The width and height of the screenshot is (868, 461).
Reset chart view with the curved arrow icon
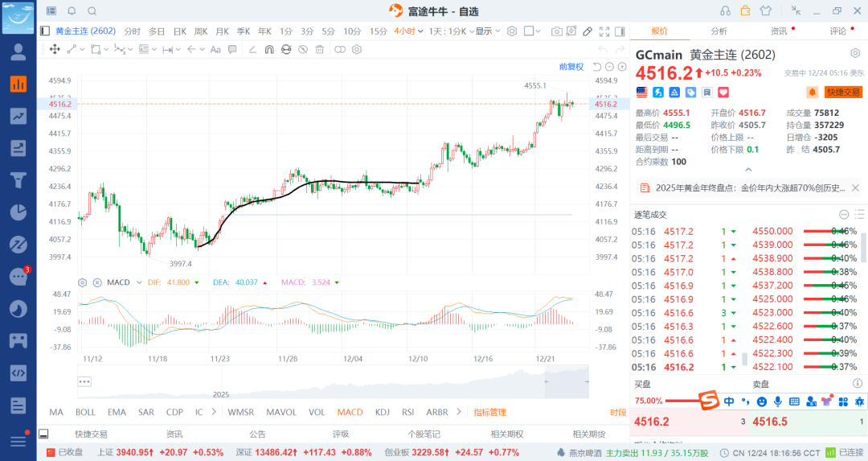coord(596,67)
